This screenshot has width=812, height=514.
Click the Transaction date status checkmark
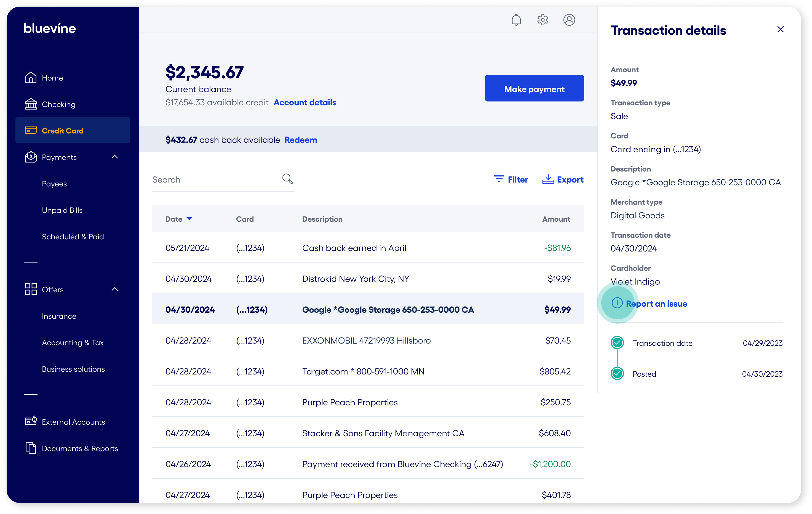click(x=617, y=342)
